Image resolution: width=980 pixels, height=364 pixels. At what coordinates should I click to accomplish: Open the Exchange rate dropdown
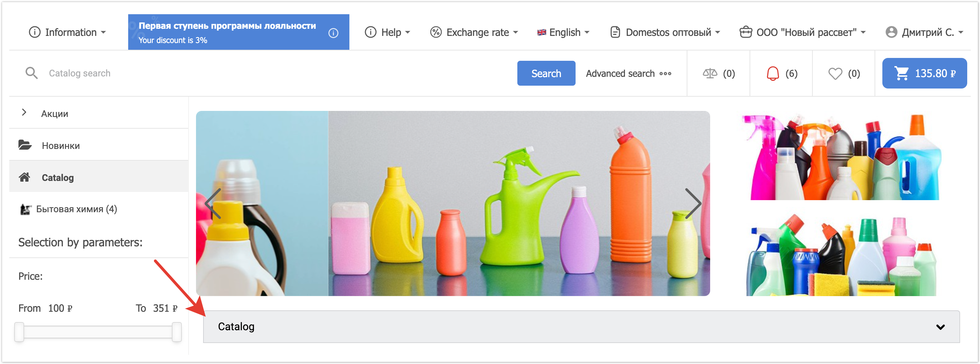(x=474, y=33)
